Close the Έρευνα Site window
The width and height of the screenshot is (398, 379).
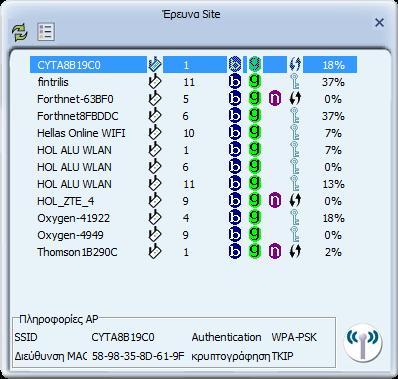379,23
